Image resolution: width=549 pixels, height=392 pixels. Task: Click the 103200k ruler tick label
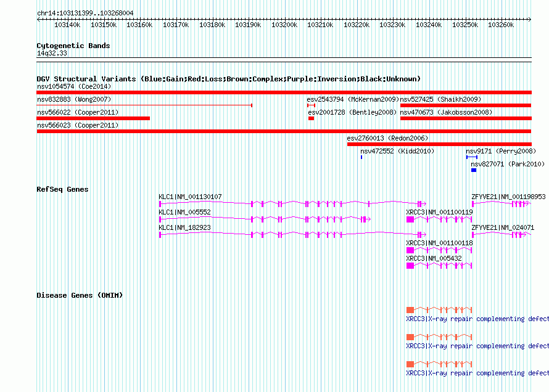click(x=284, y=25)
